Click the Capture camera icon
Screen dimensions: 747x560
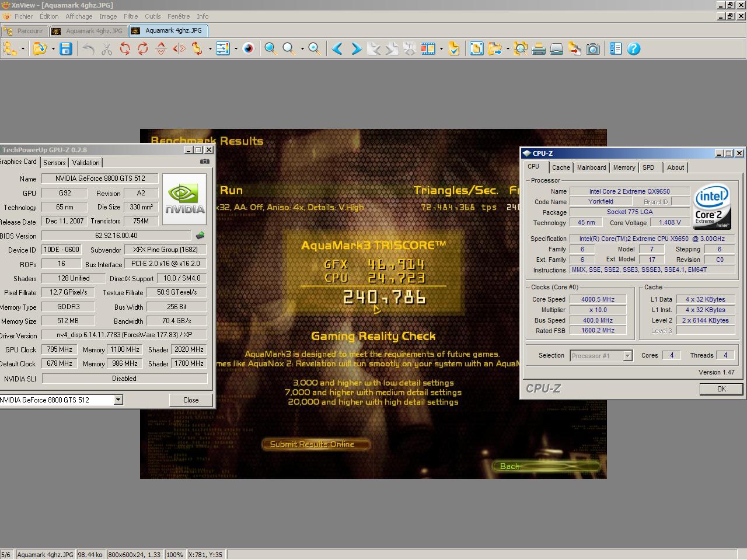coord(593,49)
